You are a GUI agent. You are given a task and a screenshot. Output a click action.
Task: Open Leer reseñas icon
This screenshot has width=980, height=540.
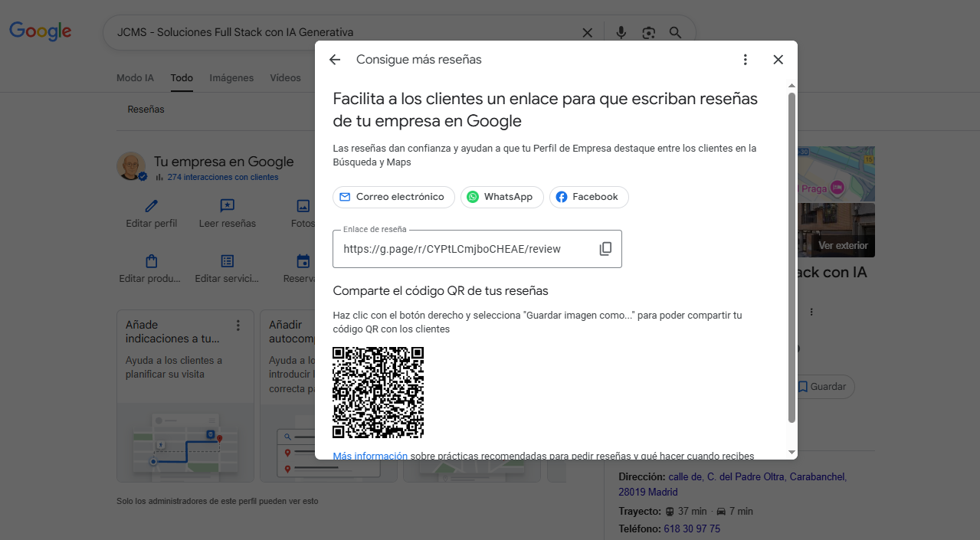point(227,206)
